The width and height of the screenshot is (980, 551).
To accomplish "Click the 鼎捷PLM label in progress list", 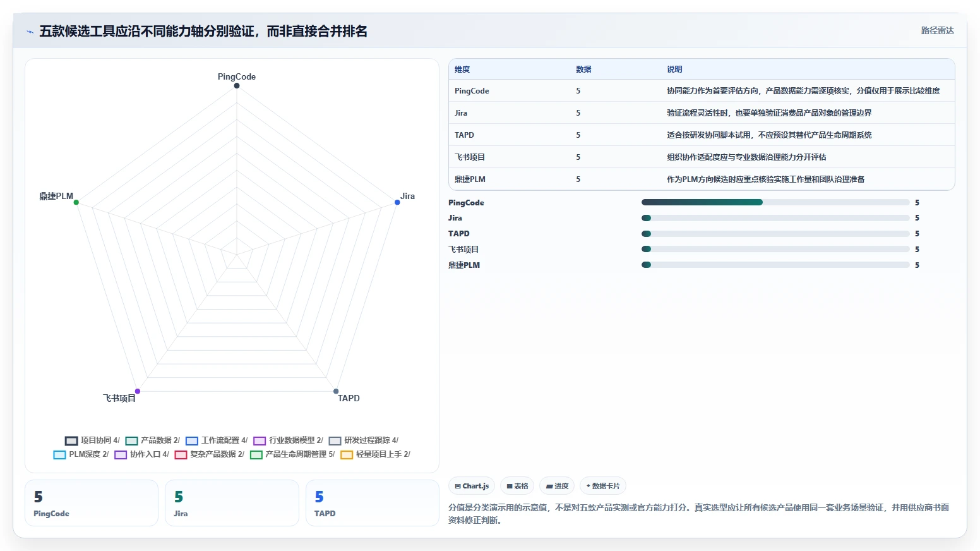I will (x=464, y=265).
